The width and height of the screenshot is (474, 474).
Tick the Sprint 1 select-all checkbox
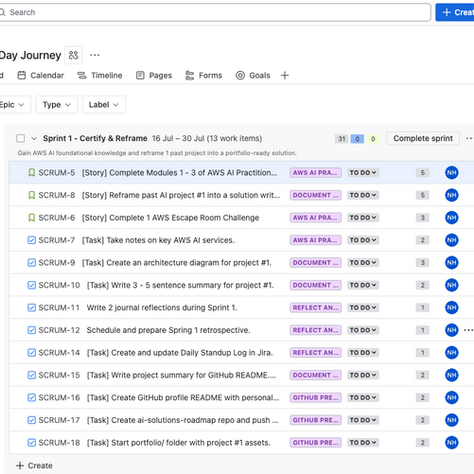pyautogui.click(x=21, y=138)
